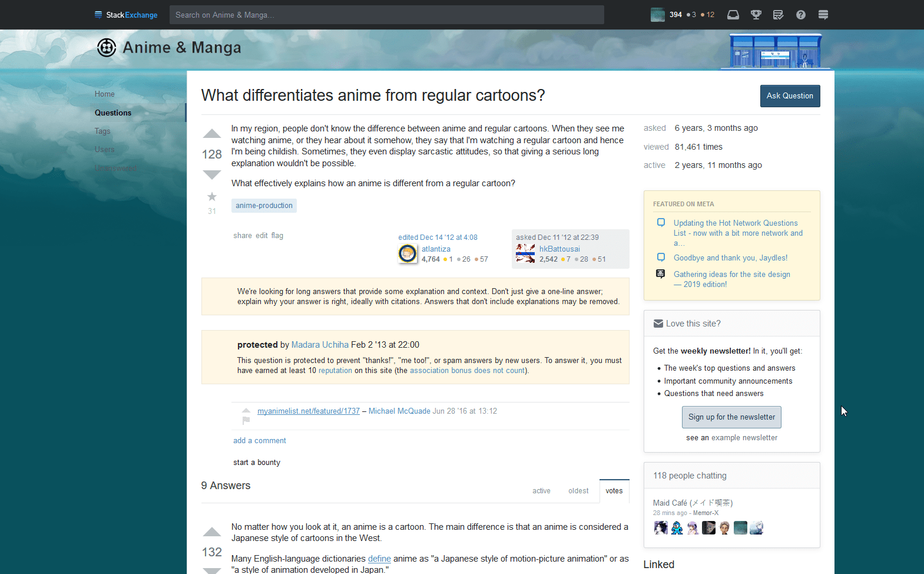Upvote the top answer with 132 votes
The height and width of the screenshot is (574, 924).
(212, 532)
